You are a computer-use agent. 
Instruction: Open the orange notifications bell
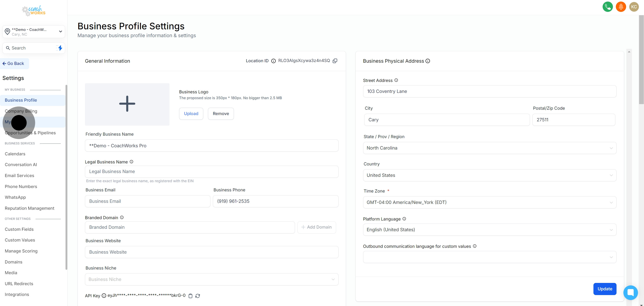[x=621, y=7]
